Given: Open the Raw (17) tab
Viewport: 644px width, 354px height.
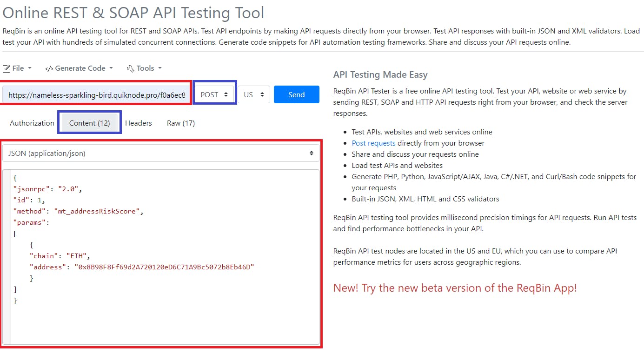Looking at the screenshot, I should click(181, 123).
